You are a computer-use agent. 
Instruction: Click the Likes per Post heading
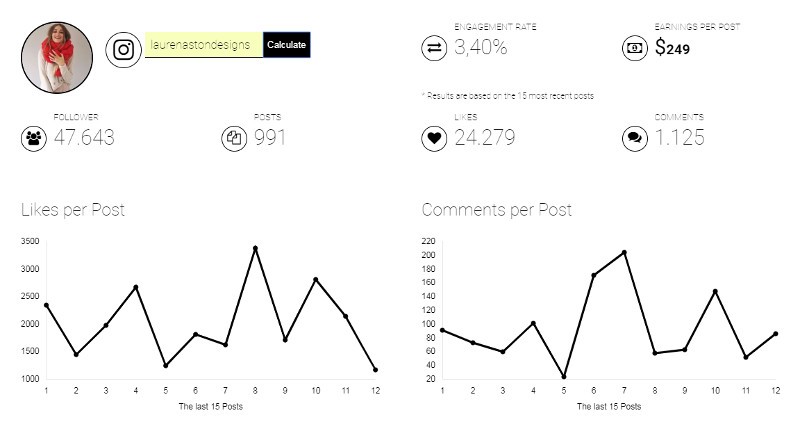[x=73, y=210]
